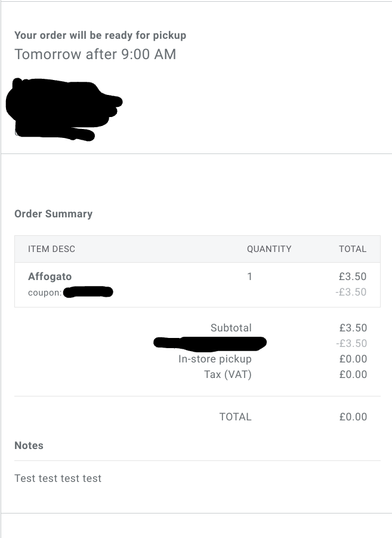Click the Notes heading

tap(29, 445)
